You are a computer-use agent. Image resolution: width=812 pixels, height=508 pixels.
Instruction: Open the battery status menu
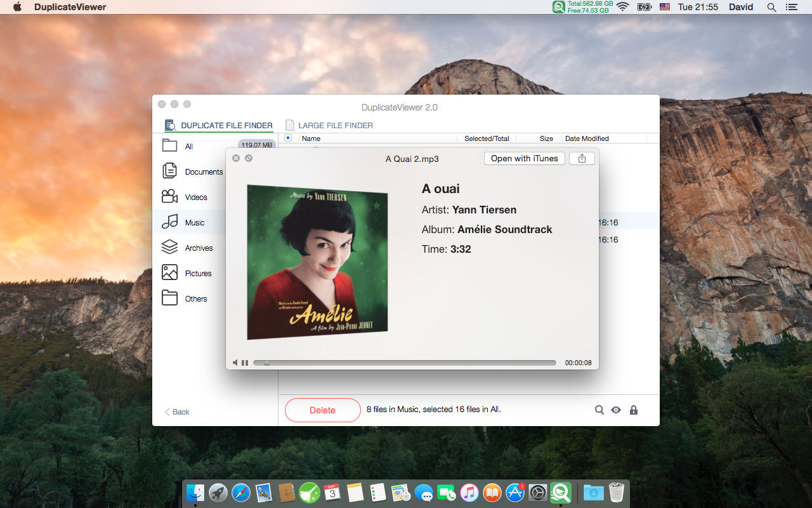click(x=644, y=7)
